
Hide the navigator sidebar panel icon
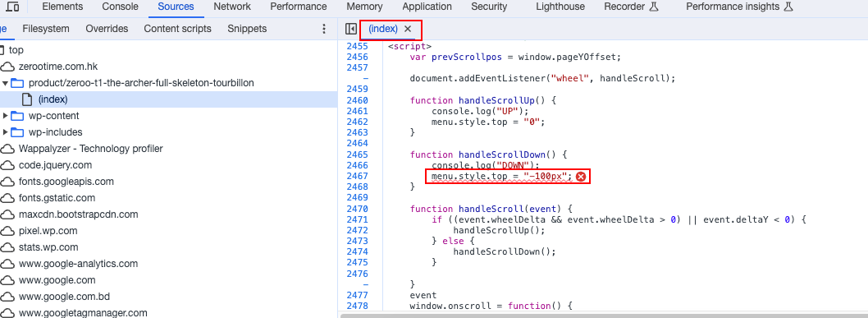[350, 29]
